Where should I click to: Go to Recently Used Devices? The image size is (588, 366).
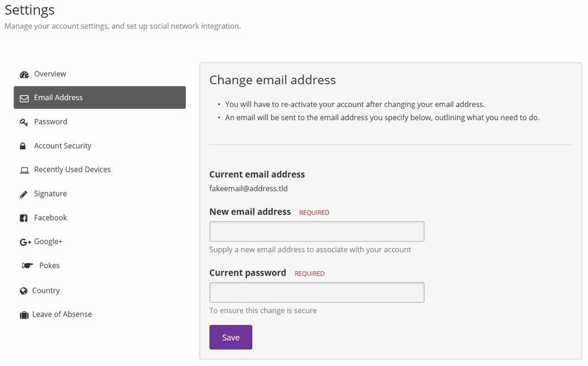pyautogui.click(x=72, y=169)
